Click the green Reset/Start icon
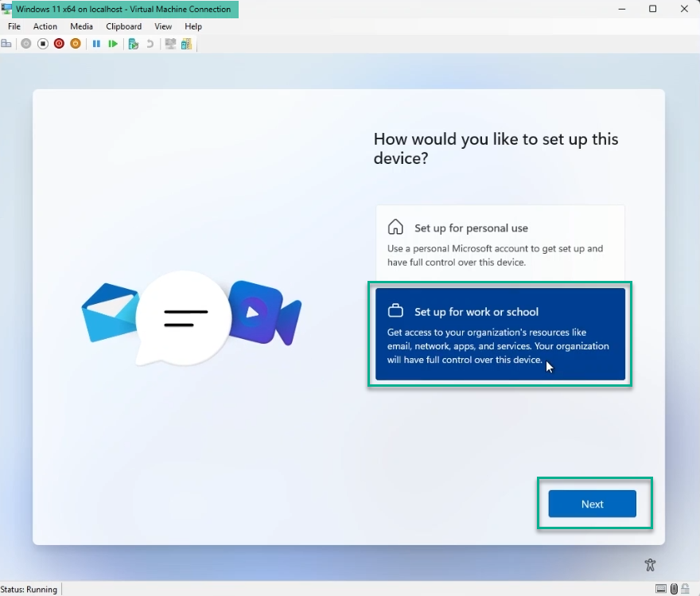 113,44
